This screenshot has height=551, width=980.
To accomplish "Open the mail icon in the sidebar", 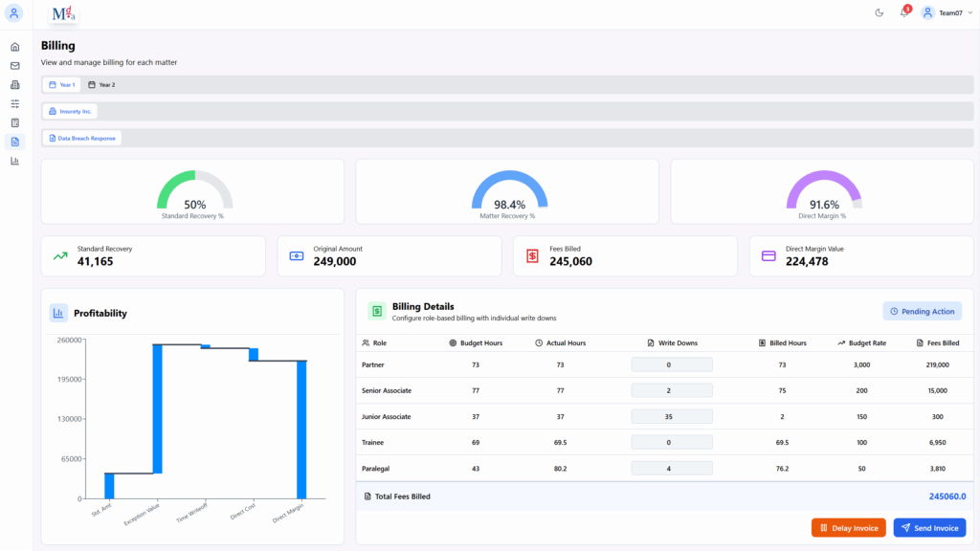I will click(14, 66).
